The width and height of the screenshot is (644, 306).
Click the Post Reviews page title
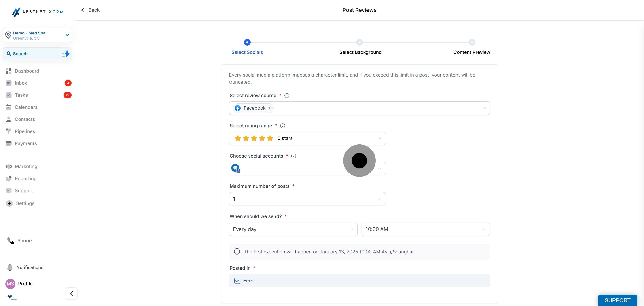point(359,10)
